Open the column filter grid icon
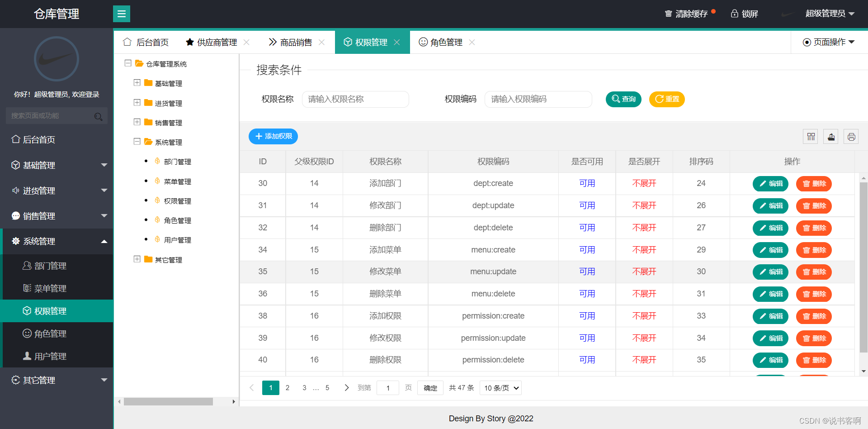This screenshot has height=429, width=868. pos(811,137)
